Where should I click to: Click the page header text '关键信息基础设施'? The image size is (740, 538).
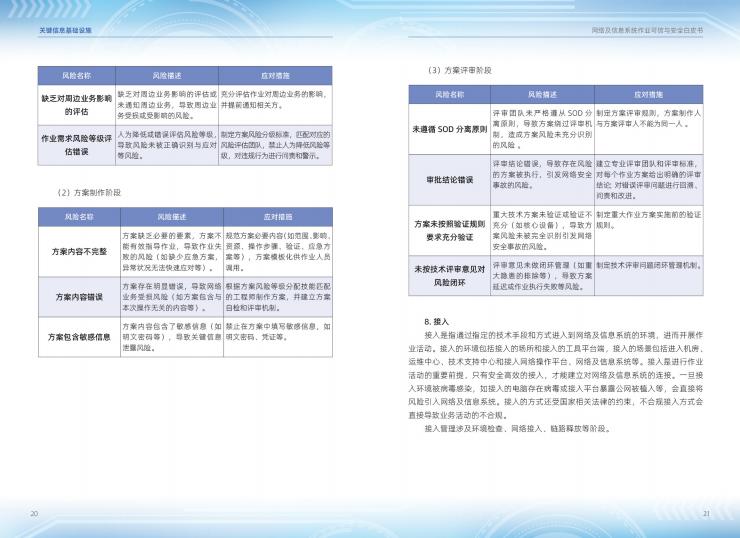pos(66,30)
